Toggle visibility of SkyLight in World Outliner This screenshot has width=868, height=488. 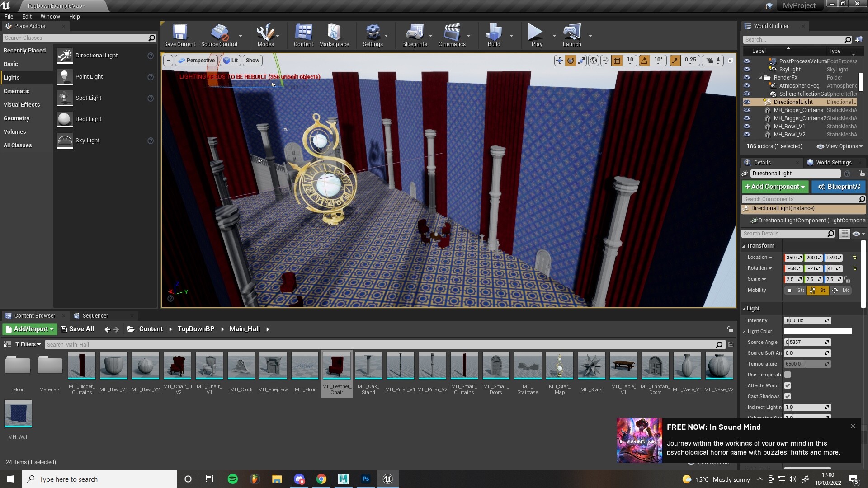(x=747, y=69)
